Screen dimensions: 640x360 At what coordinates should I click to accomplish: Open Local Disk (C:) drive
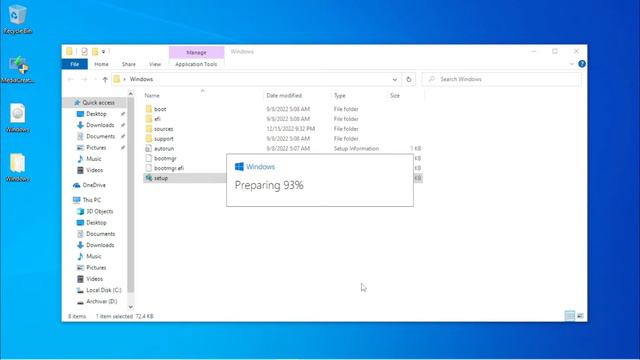point(103,290)
